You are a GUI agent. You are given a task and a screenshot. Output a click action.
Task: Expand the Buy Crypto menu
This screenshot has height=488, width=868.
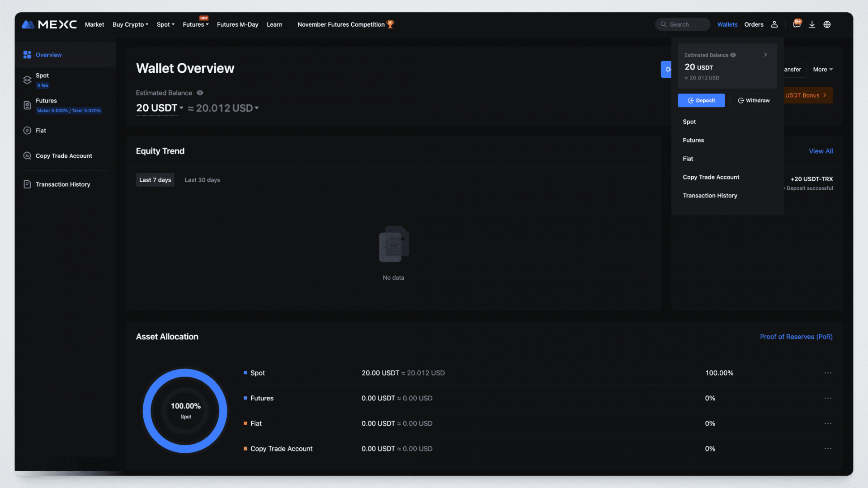130,24
